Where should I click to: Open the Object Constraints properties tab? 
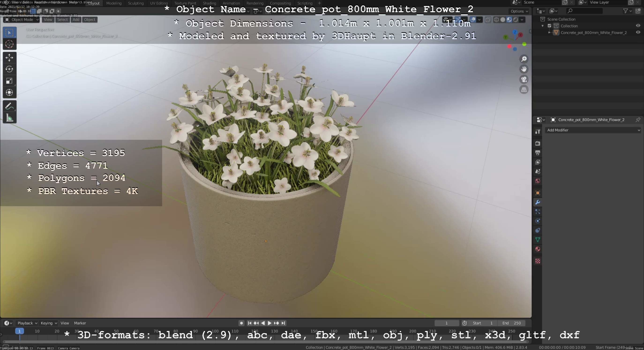coord(538,230)
